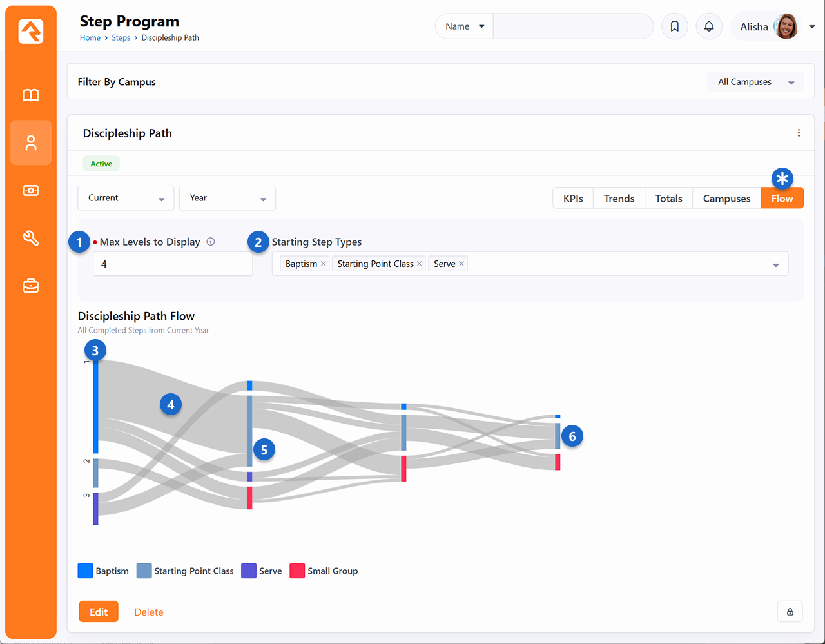Click the bookmark icon in header

click(675, 26)
